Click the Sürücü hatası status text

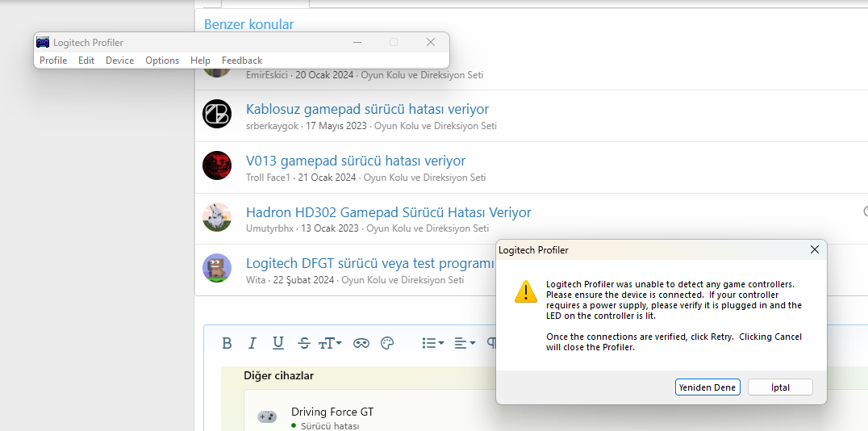(x=330, y=426)
